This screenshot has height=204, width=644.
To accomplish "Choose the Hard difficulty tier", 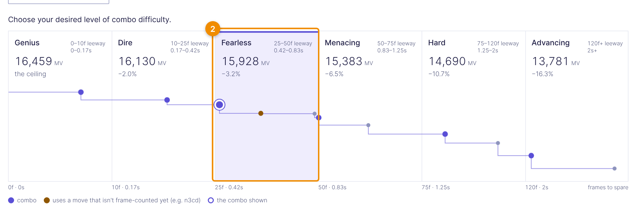I will coord(474,106).
